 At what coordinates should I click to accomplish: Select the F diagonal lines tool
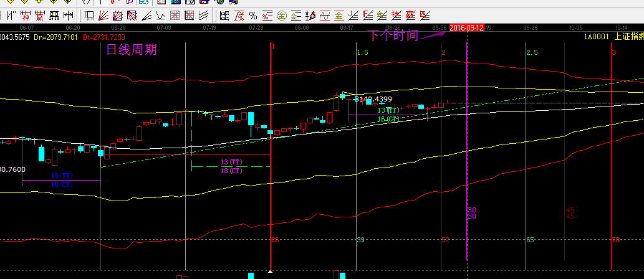pos(368,16)
